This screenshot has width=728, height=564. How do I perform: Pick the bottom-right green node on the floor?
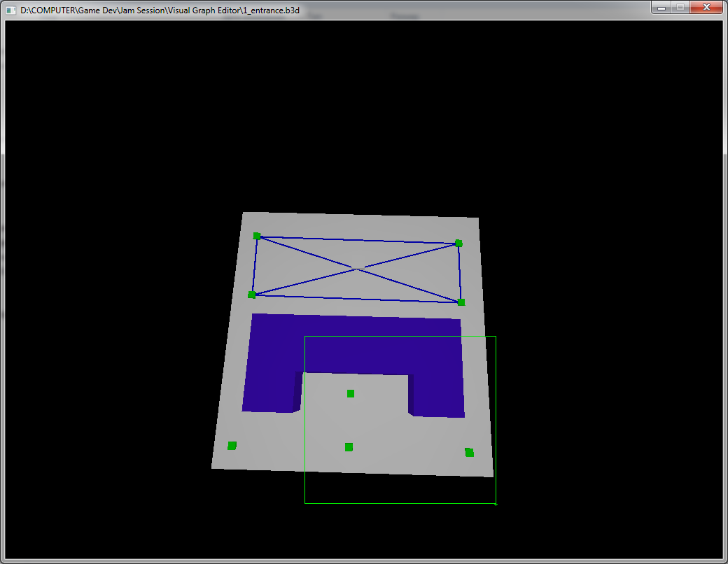point(469,453)
